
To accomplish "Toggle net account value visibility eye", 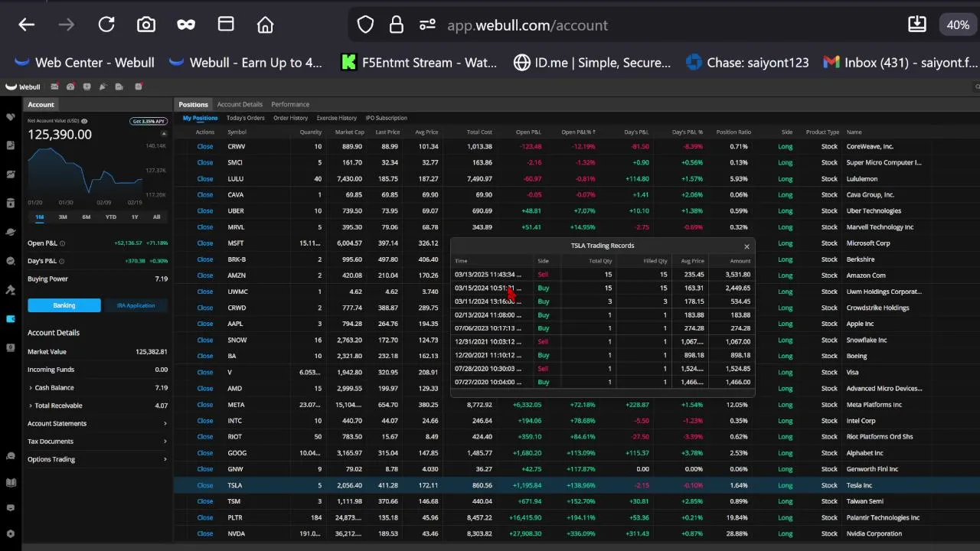I will click(x=84, y=121).
